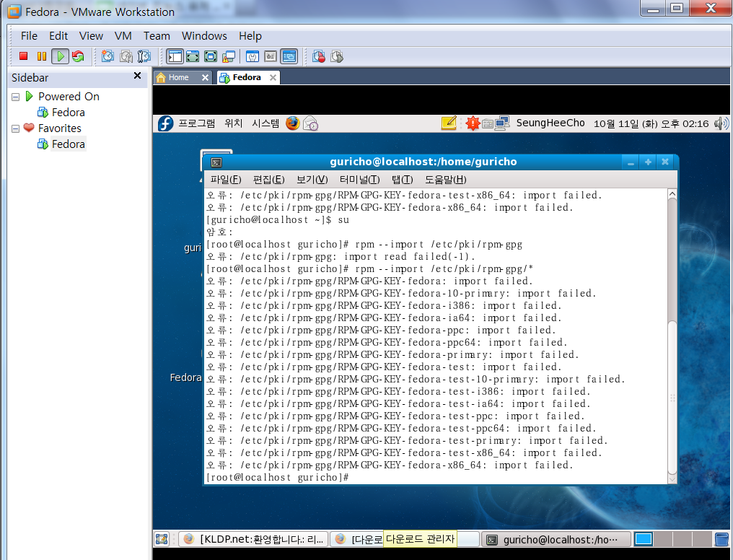
Task: Collapse the Favorites tree group
Action: tap(15, 128)
